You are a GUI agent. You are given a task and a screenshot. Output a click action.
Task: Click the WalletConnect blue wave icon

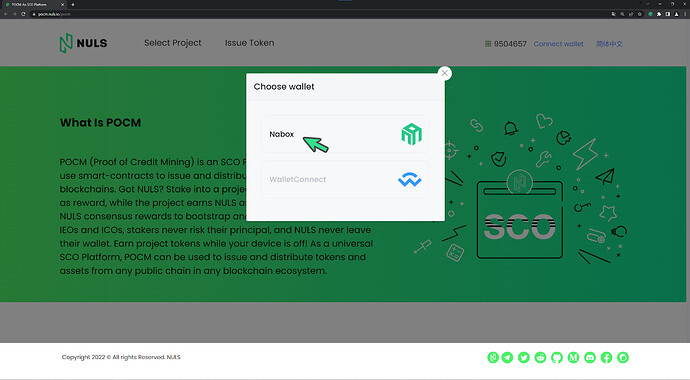409,179
